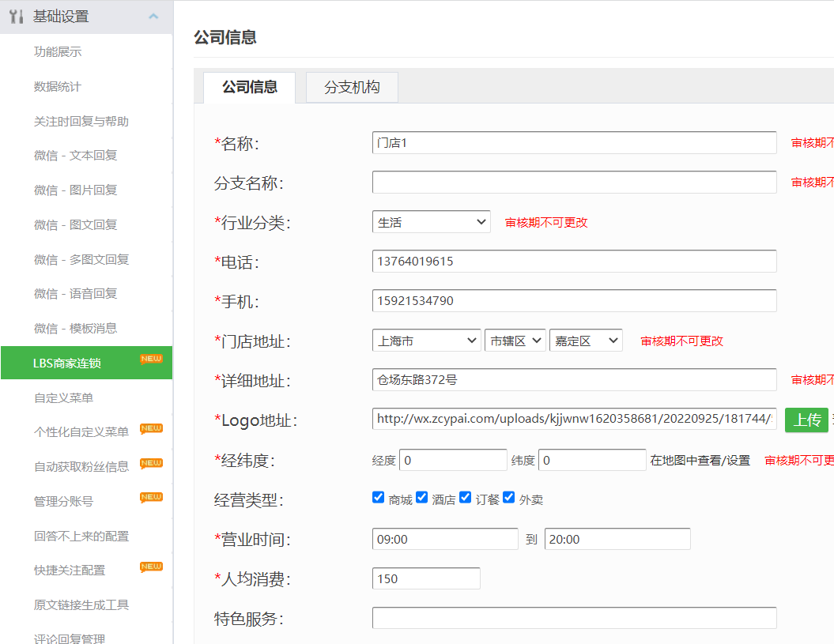Open the 行业分类 dropdown showing 生活
This screenshot has height=644, width=834.
431,222
